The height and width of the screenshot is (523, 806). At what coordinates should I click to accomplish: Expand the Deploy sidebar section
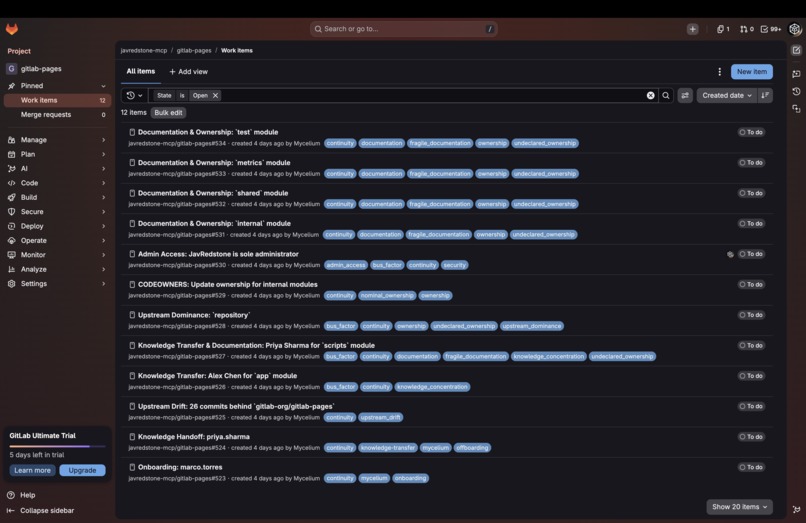[x=57, y=226]
